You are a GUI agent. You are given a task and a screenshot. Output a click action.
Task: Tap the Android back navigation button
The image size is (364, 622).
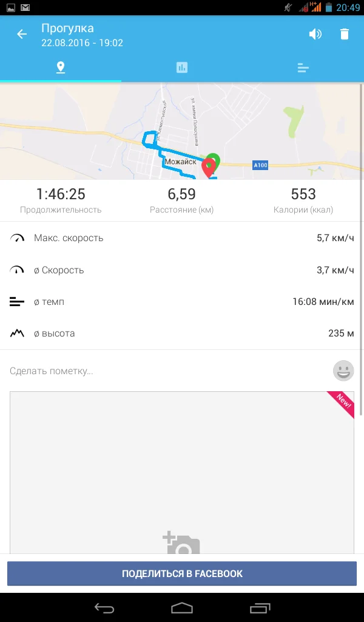pos(104,607)
